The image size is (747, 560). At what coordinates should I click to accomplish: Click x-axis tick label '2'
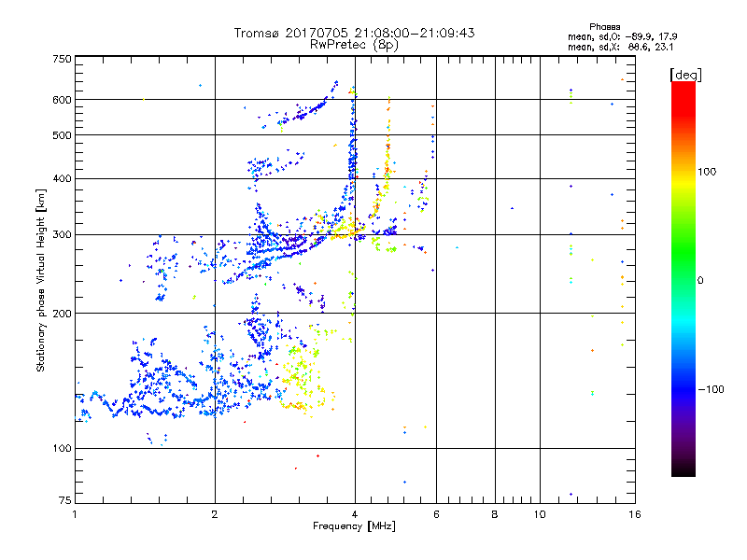pyautogui.click(x=215, y=514)
